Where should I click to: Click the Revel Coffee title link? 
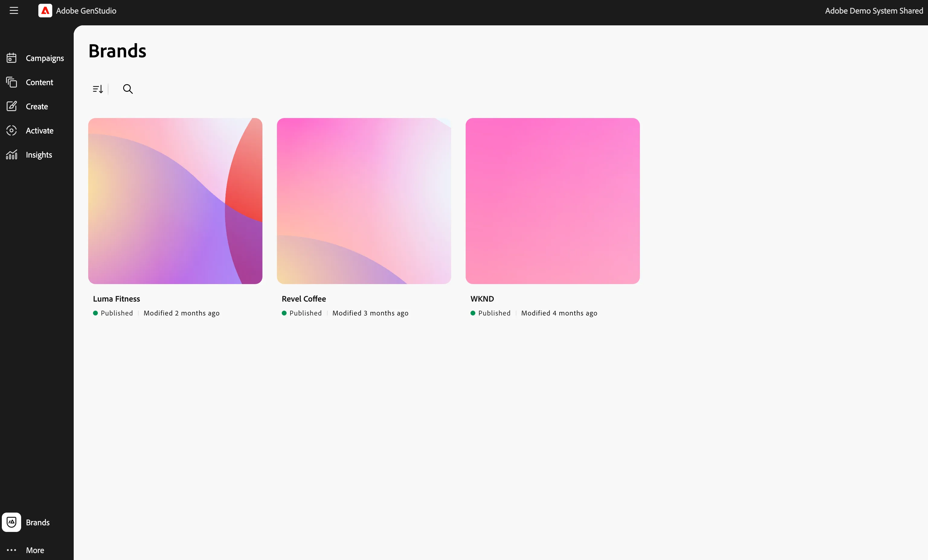point(303,299)
